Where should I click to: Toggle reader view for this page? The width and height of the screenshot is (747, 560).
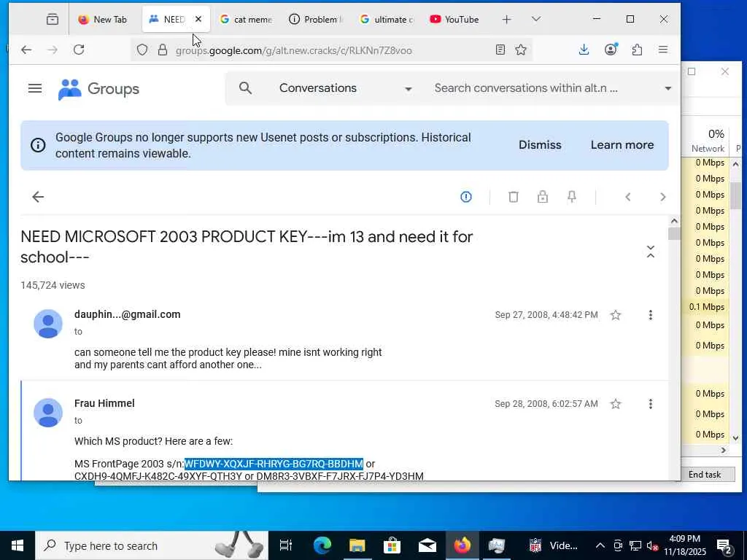(x=500, y=50)
